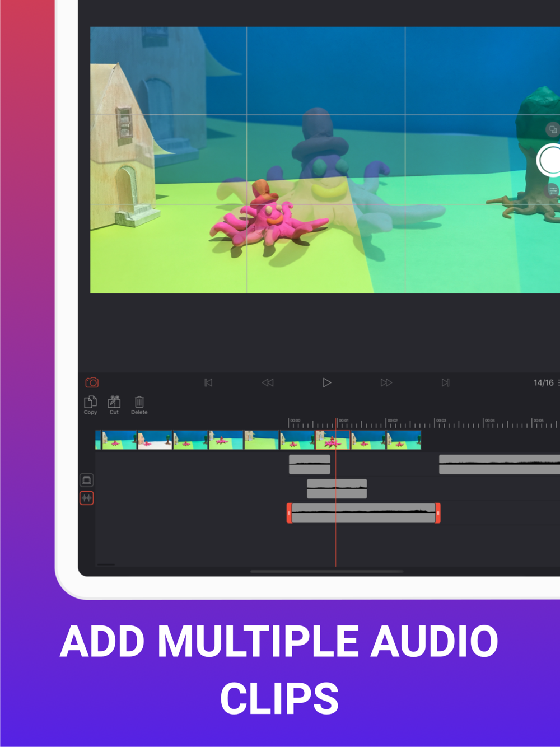Click the 00:04 mark on the ruler
Screen dimensions: 560x747
pos(489,421)
